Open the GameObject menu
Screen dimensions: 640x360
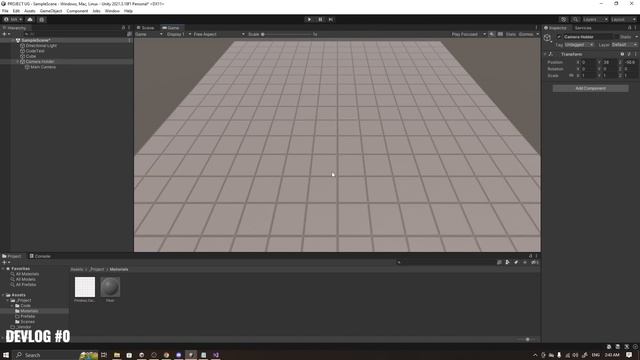click(51, 11)
